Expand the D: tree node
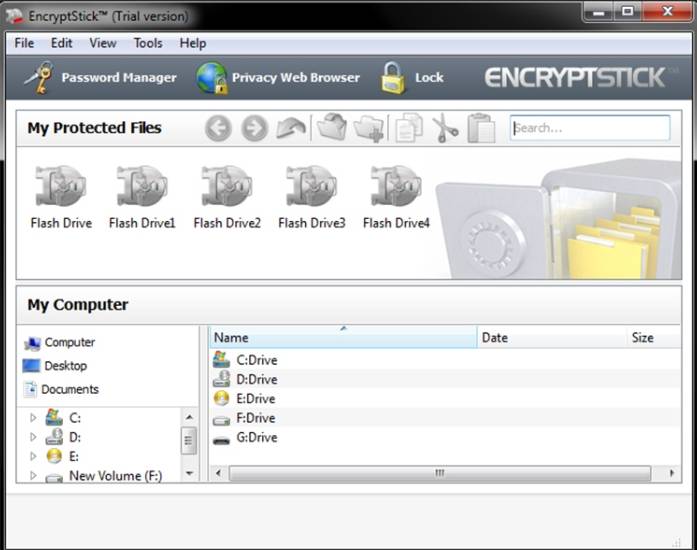This screenshot has width=697, height=550. (x=33, y=437)
